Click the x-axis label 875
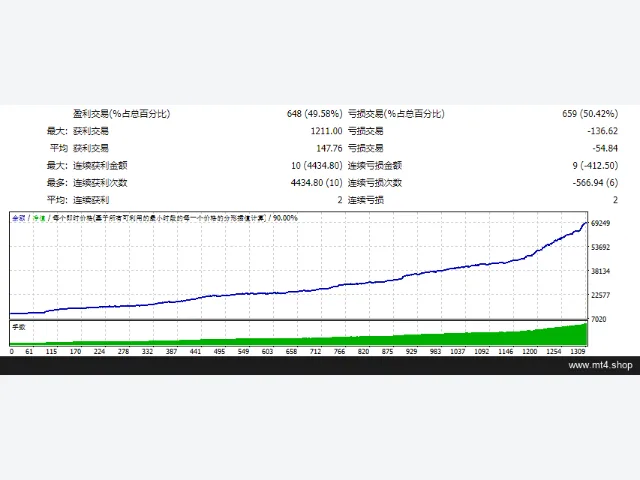Screen dimensions: 640x480 point(387,351)
